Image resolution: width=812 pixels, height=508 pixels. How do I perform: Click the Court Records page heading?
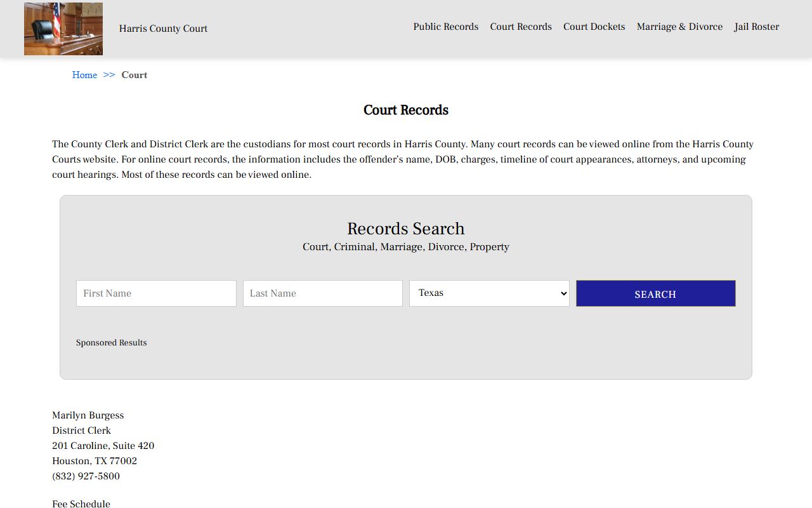[x=406, y=110]
